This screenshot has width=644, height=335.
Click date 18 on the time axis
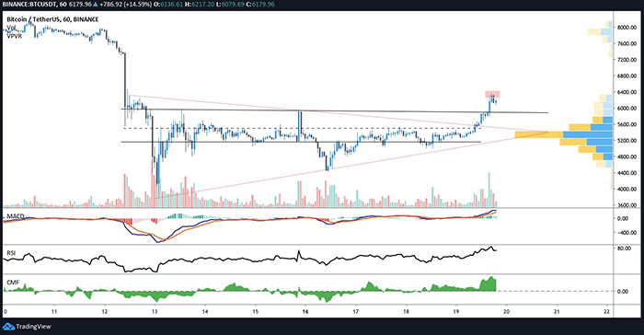[406, 312]
